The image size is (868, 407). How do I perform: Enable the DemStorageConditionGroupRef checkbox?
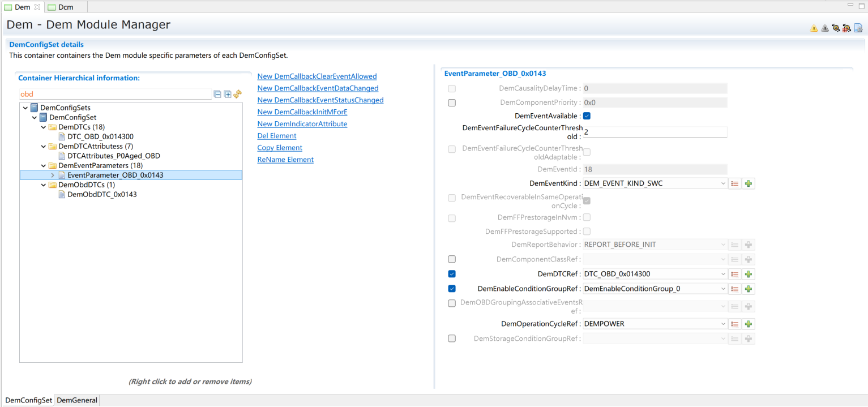[x=452, y=339]
